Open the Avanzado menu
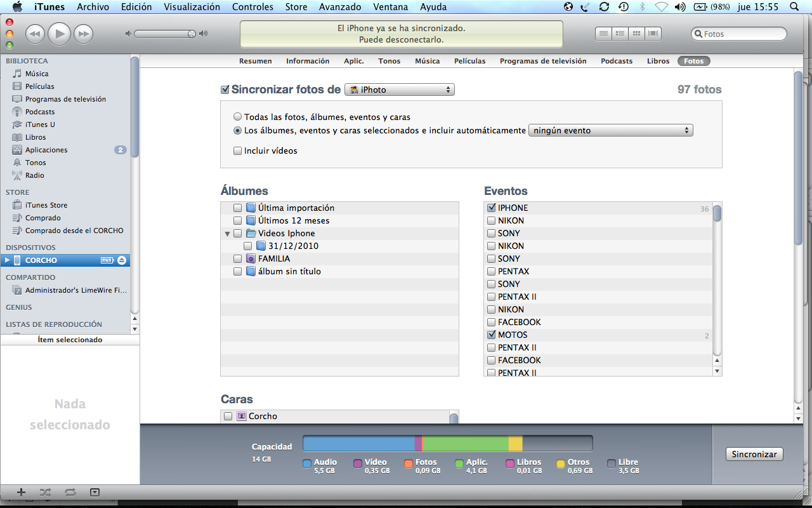Screen dimensions: 812x508 339,7
